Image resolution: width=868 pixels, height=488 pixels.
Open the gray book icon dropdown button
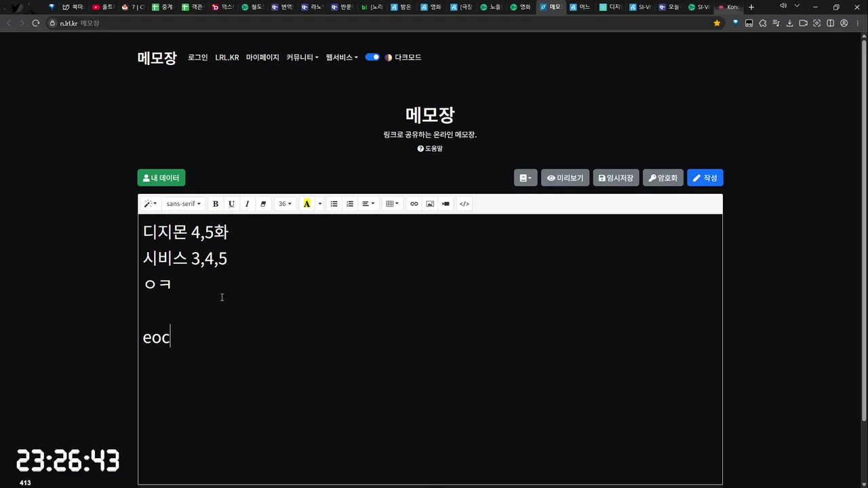click(x=526, y=178)
